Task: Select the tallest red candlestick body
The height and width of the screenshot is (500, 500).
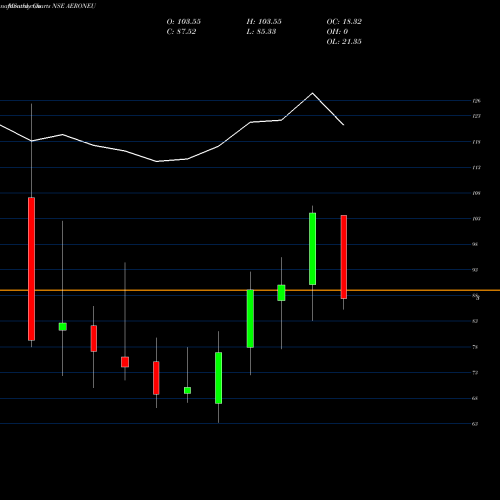Action: [31, 269]
